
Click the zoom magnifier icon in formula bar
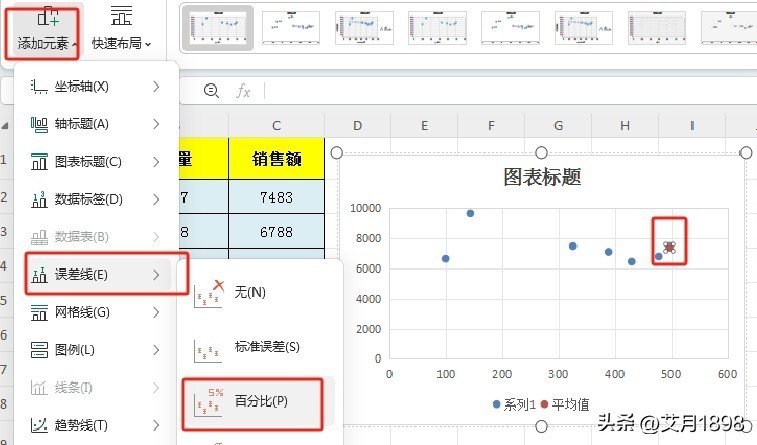click(x=211, y=91)
